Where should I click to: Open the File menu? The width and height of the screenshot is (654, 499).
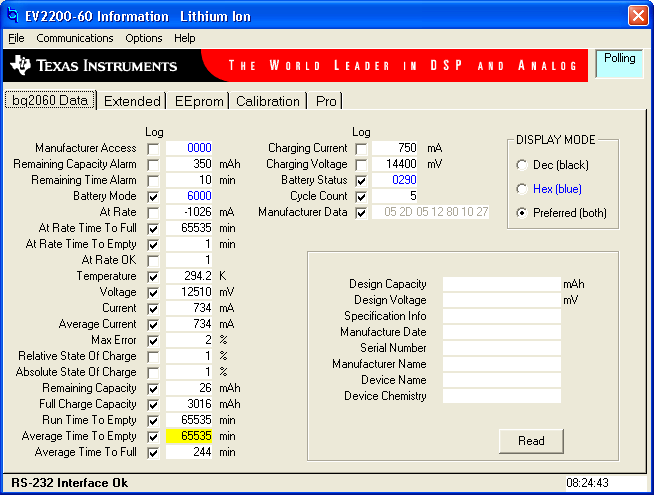pos(16,38)
